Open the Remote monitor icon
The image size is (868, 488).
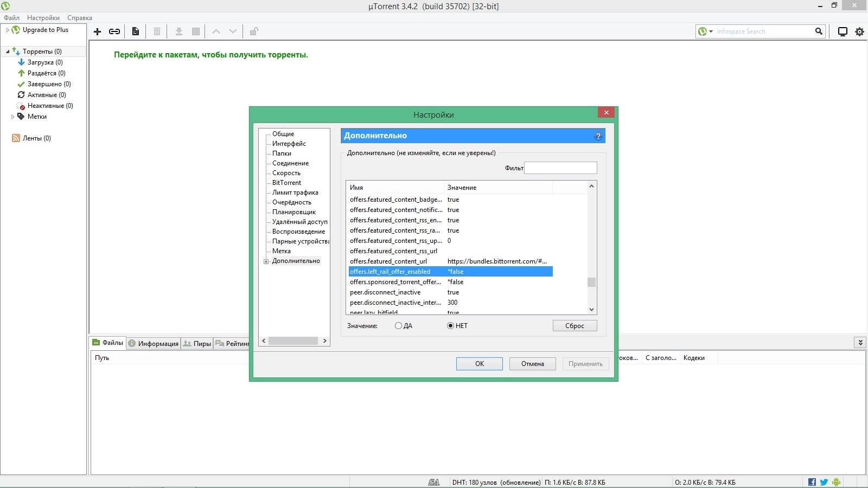tap(843, 31)
